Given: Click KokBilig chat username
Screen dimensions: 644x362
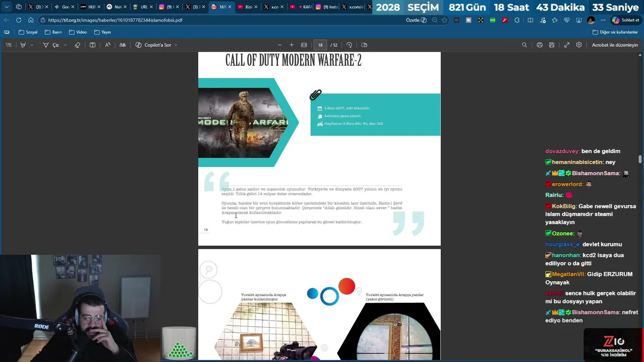Looking at the screenshot, I should (x=563, y=206).
